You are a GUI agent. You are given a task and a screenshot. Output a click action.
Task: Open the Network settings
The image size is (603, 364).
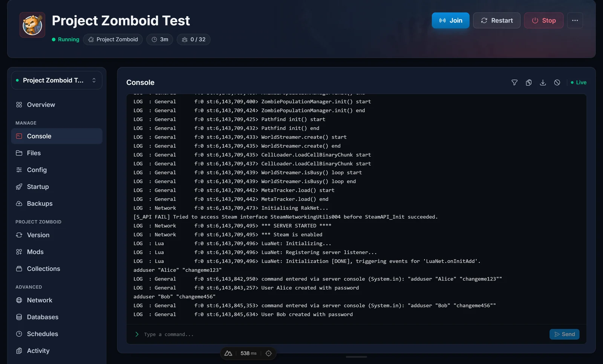click(x=57, y=300)
